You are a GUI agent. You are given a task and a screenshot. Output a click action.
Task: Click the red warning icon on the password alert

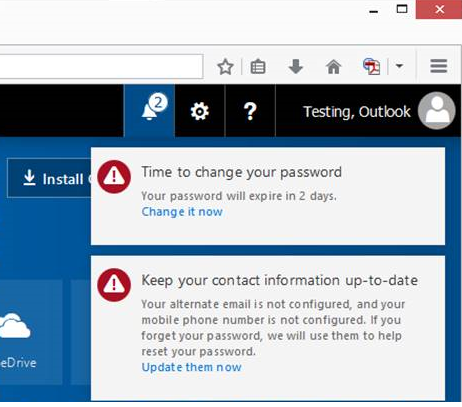(x=114, y=177)
